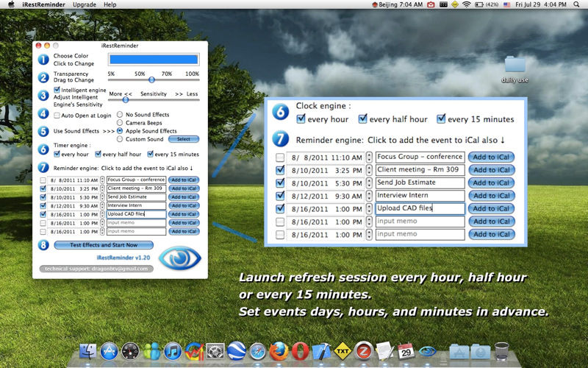Click the Transparency slider knob

[x=151, y=79]
